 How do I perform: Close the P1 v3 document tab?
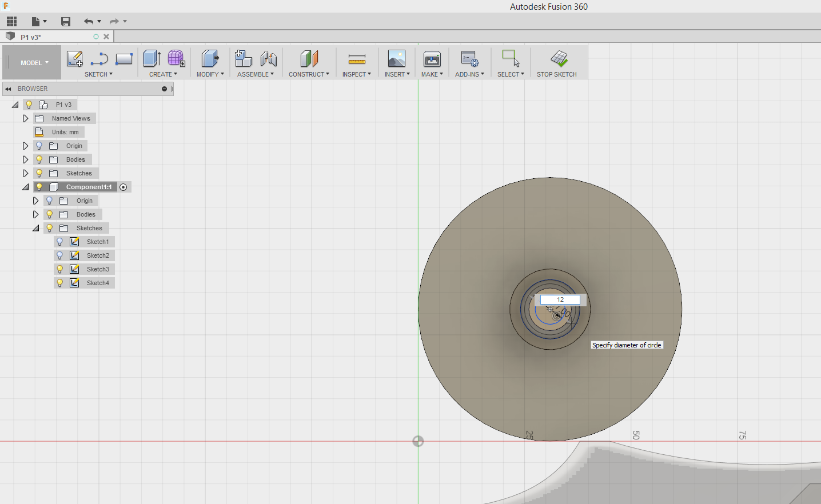106,37
